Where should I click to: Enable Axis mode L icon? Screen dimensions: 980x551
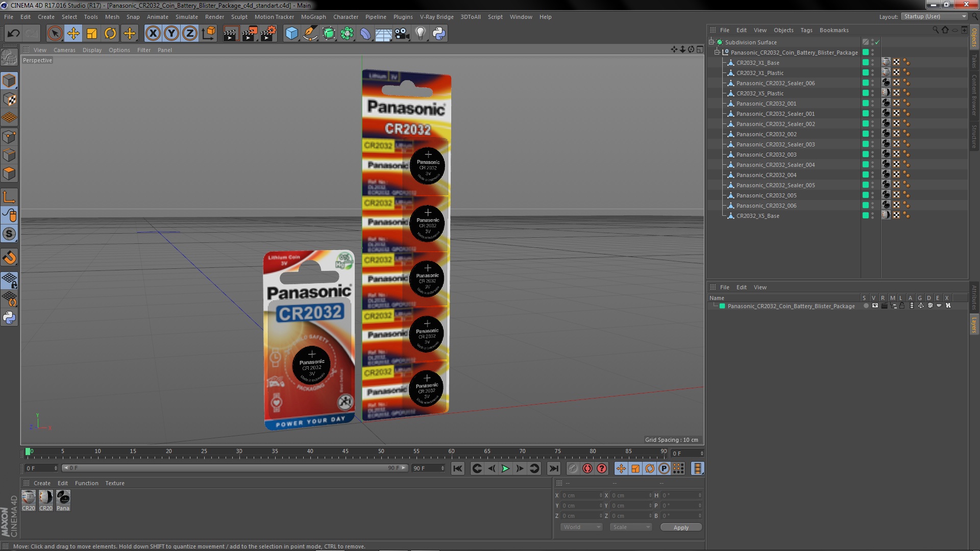tap(9, 196)
